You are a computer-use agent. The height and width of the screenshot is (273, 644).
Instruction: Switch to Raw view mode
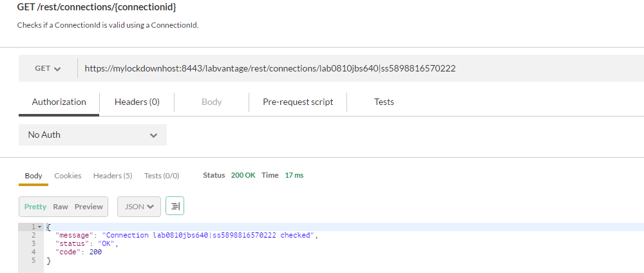[x=61, y=207]
